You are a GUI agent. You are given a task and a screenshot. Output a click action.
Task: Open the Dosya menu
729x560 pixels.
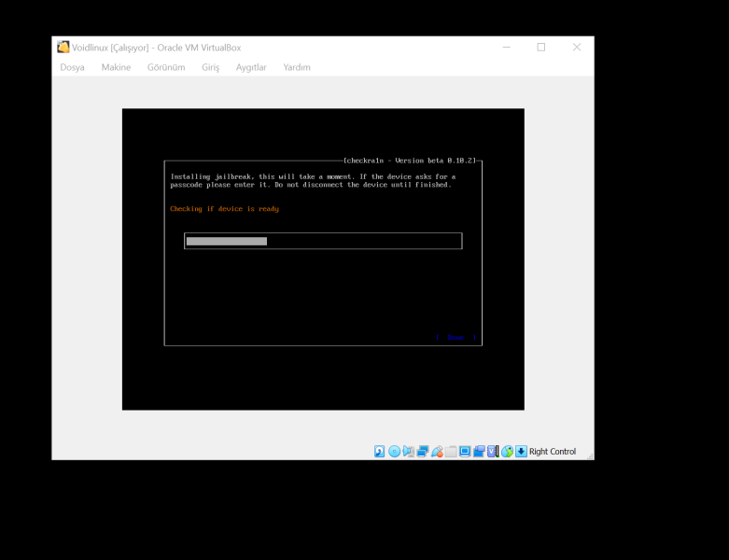point(72,67)
